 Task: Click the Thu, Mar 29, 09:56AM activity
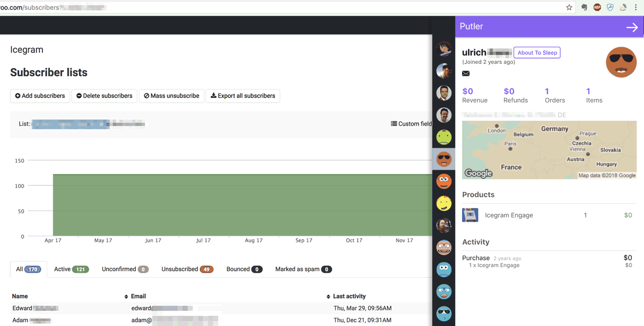tap(362, 308)
